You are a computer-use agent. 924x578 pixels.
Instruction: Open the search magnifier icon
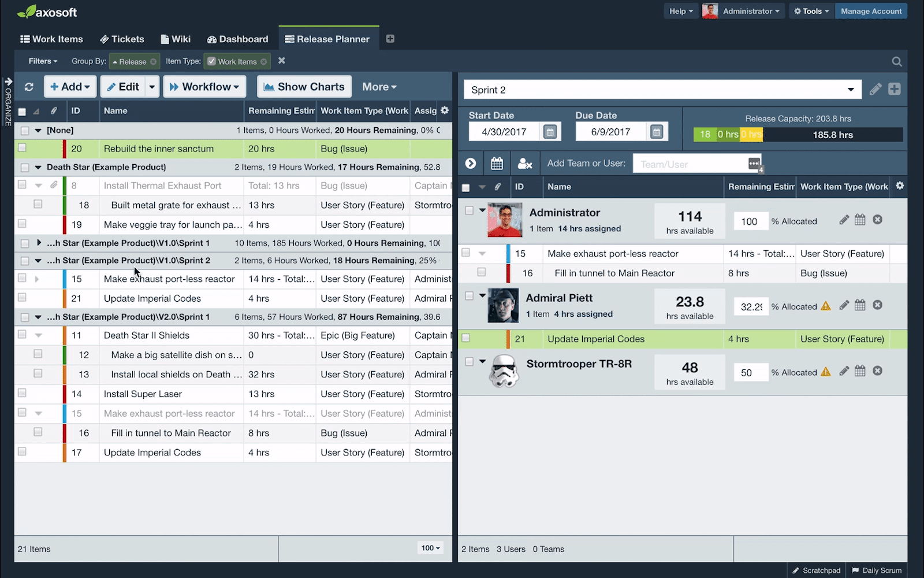[x=897, y=61]
